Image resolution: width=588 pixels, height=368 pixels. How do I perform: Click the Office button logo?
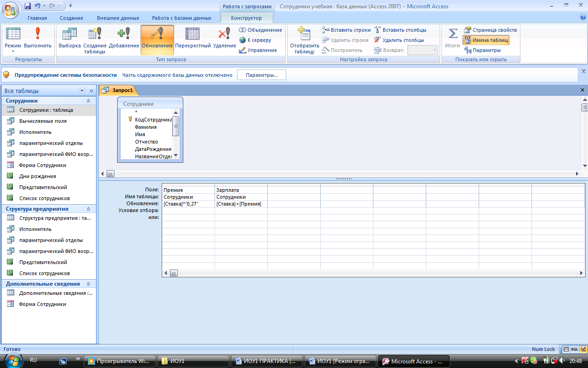(11, 9)
